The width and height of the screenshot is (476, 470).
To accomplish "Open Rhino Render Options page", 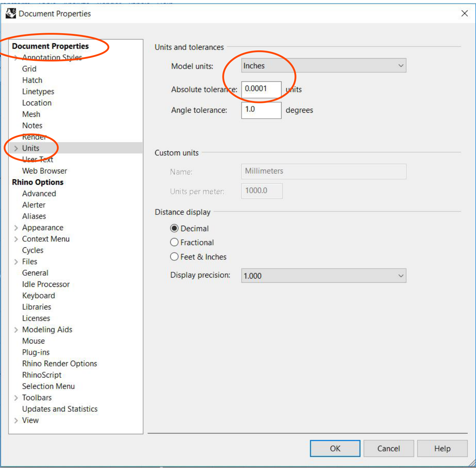I will 59,364.
